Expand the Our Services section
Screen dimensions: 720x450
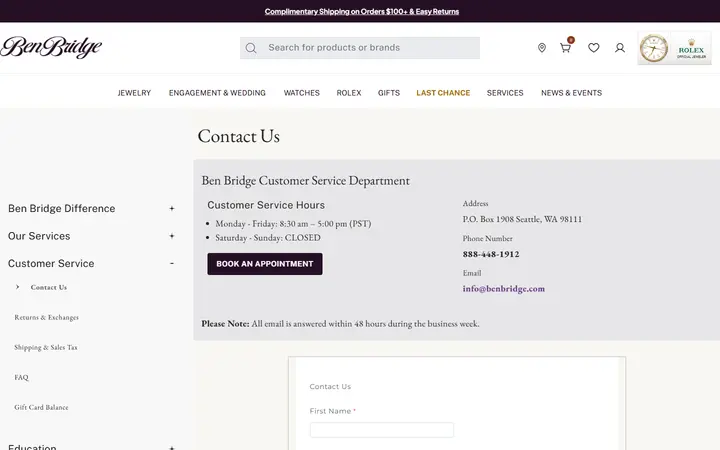pyautogui.click(x=172, y=236)
